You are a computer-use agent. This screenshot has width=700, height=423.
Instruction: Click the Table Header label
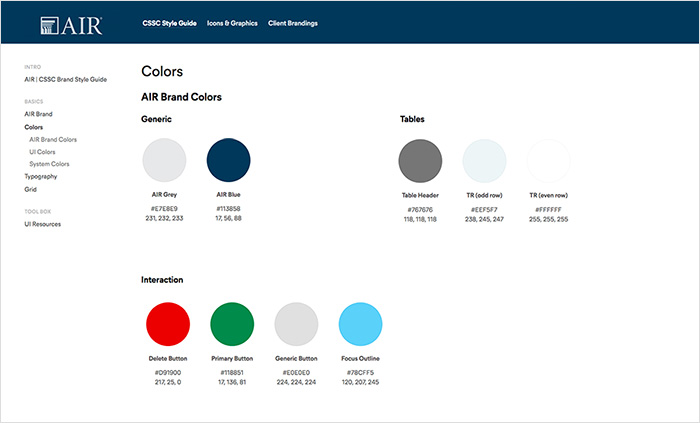click(x=420, y=195)
